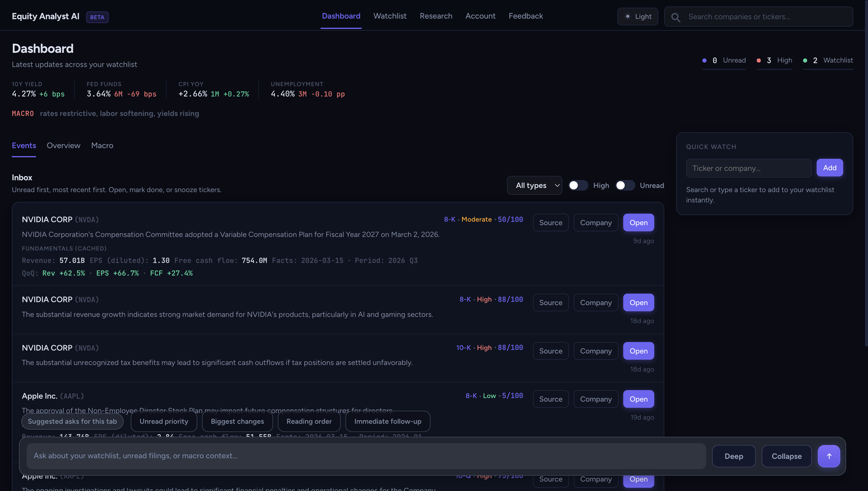This screenshot has height=491, width=868.
Task: Switch to the Macro tab
Action: (x=102, y=145)
